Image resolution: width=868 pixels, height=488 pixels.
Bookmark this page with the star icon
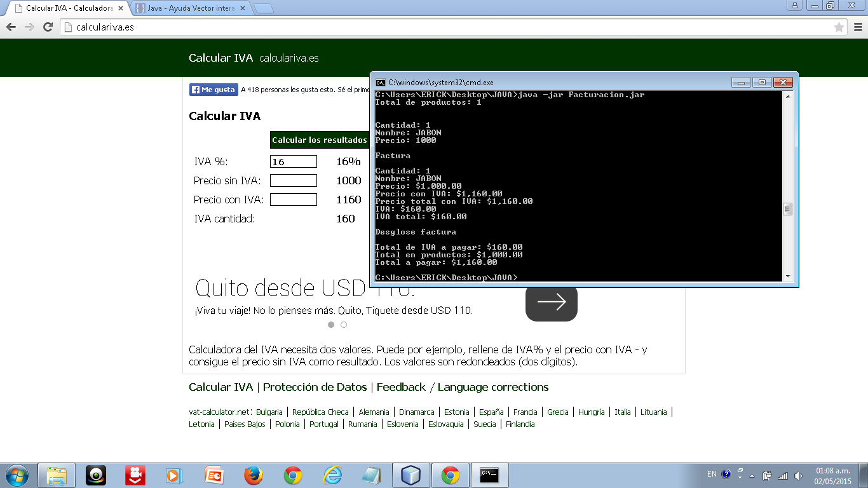click(x=839, y=27)
